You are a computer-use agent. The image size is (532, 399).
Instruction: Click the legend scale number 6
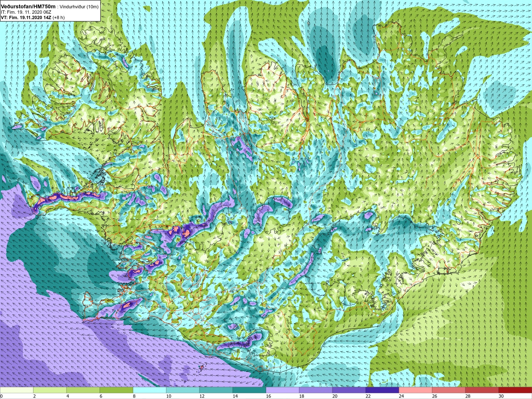point(101,396)
